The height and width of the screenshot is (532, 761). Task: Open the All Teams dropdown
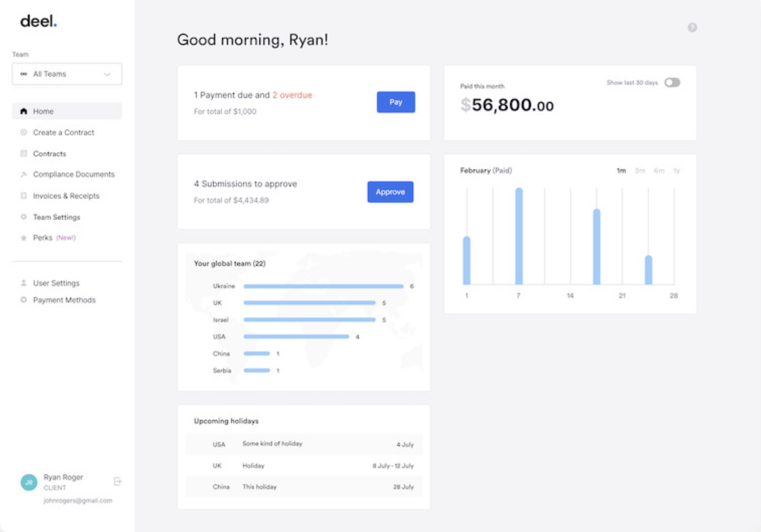[67, 74]
